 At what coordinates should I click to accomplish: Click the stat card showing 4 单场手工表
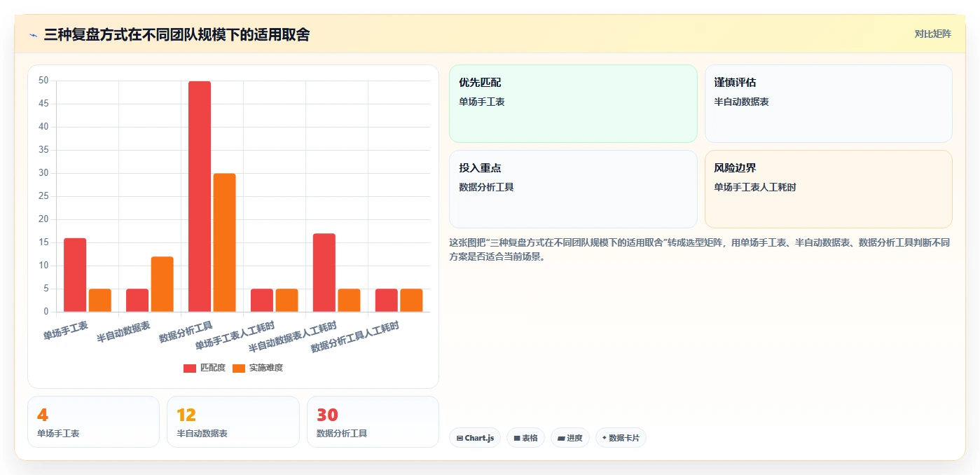coord(93,422)
